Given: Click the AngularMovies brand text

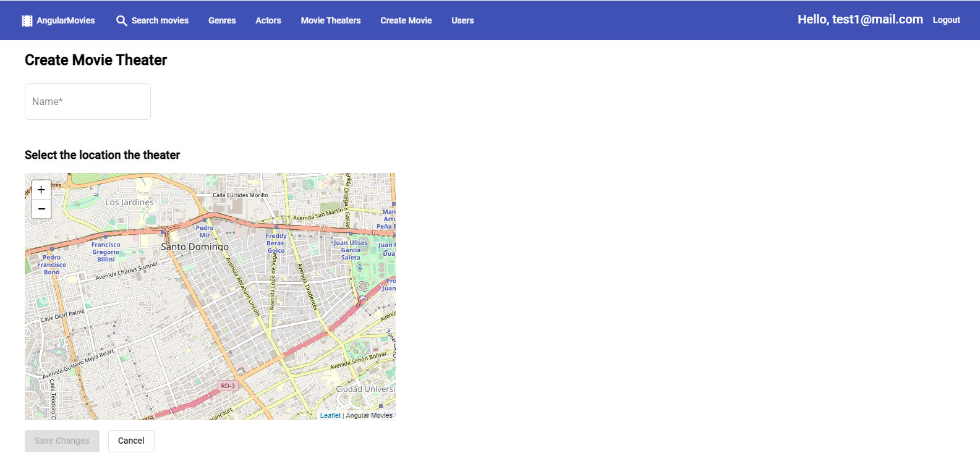Looking at the screenshot, I should pyautogui.click(x=66, y=20).
